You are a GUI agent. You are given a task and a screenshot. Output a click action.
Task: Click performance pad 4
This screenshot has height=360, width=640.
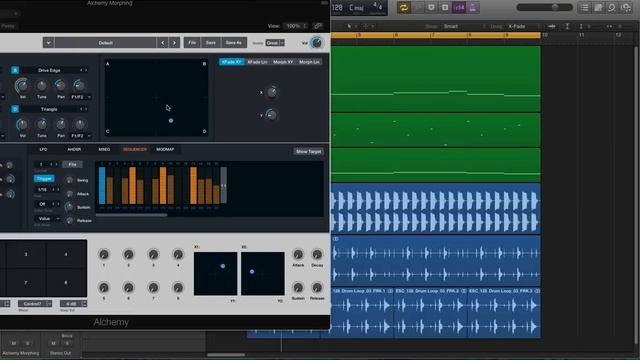click(x=66, y=254)
